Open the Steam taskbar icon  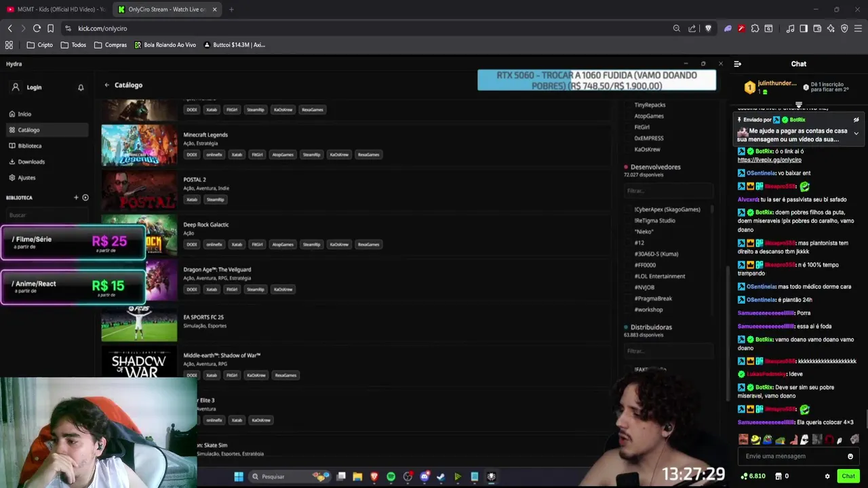(x=441, y=476)
